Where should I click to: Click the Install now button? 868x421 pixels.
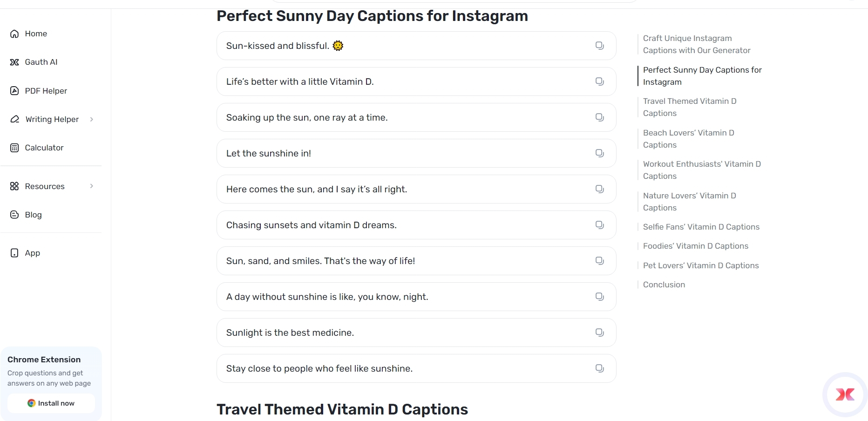(x=51, y=403)
